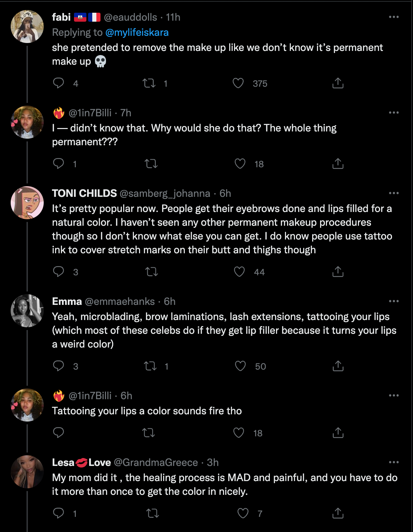Viewport: 413px width, 532px height.
Task: Open Emma's display name profile
Action: pyautogui.click(x=67, y=301)
